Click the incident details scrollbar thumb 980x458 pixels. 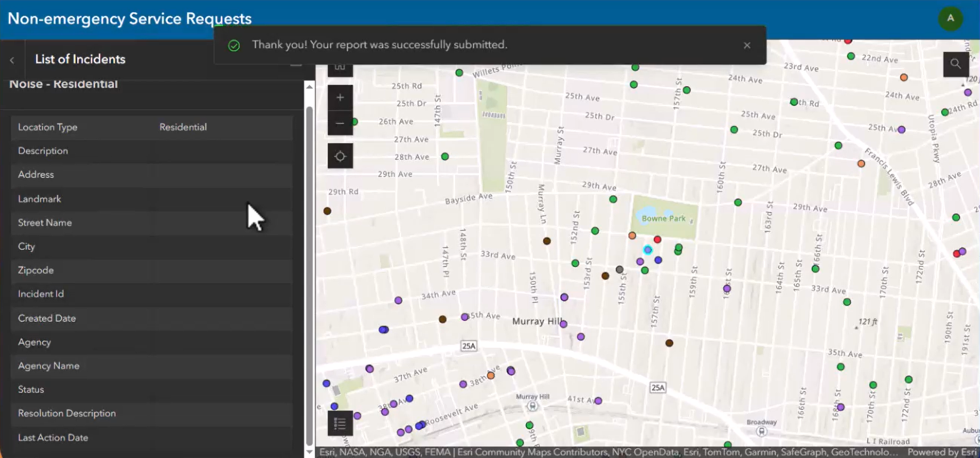click(309, 276)
